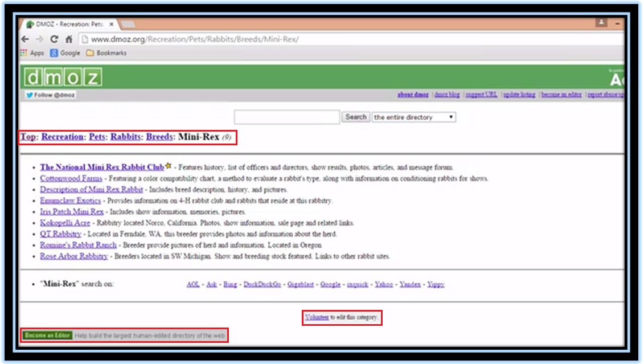The width and height of the screenshot is (644, 364).
Task: Search Mini-Rex on Google
Action: (x=330, y=284)
